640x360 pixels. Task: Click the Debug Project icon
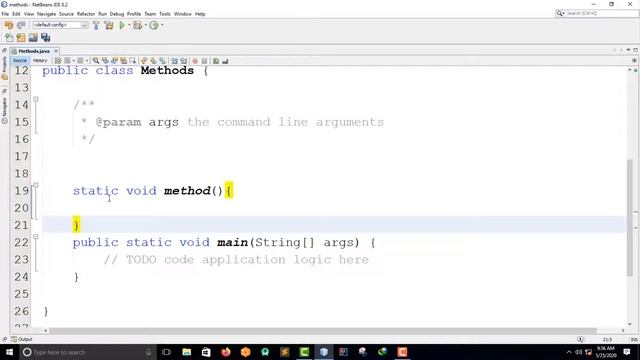(x=138, y=25)
